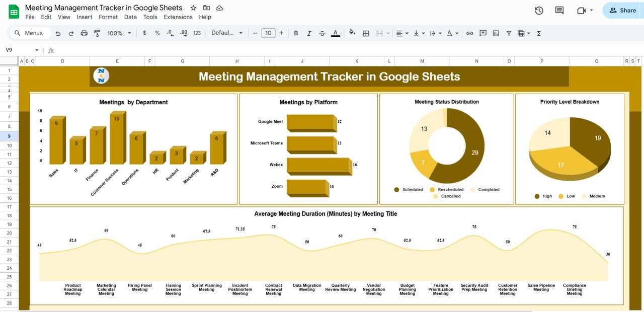Open the Extensions menu

[x=178, y=17]
